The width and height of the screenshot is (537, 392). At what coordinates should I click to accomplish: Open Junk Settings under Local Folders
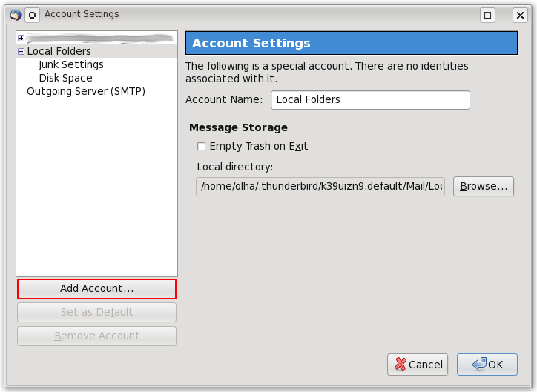pyautogui.click(x=70, y=64)
